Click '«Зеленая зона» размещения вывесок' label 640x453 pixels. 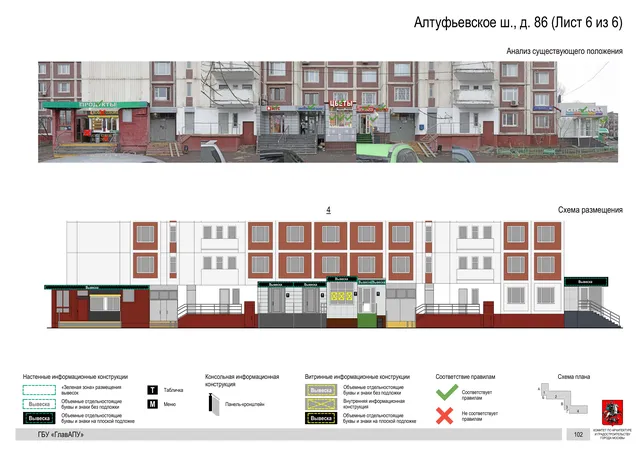click(x=91, y=390)
